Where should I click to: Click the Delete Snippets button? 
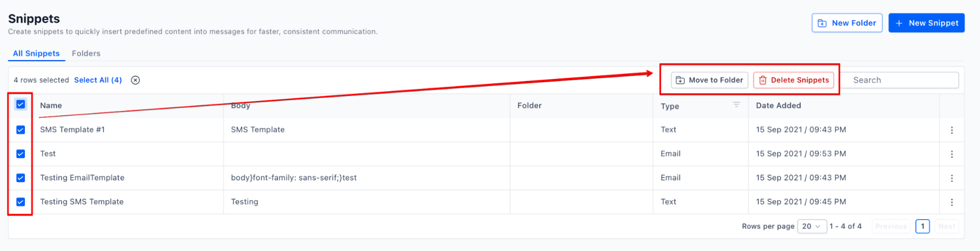pyautogui.click(x=793, y=80)
